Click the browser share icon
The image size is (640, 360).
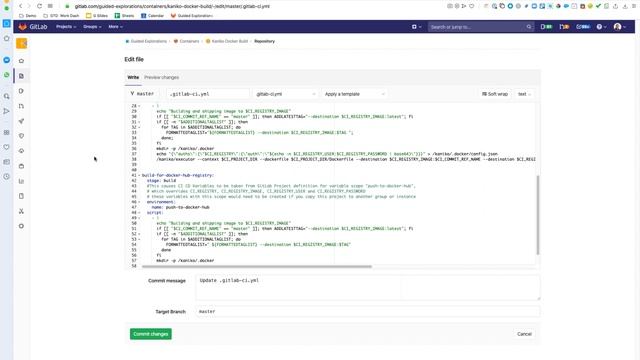(615, 6)
